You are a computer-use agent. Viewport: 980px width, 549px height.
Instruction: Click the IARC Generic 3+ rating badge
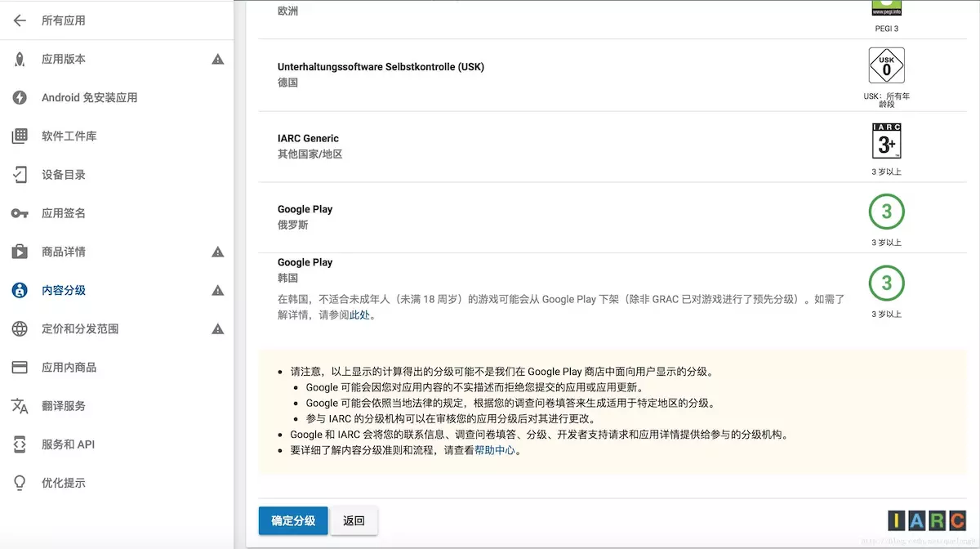point(886,141)
